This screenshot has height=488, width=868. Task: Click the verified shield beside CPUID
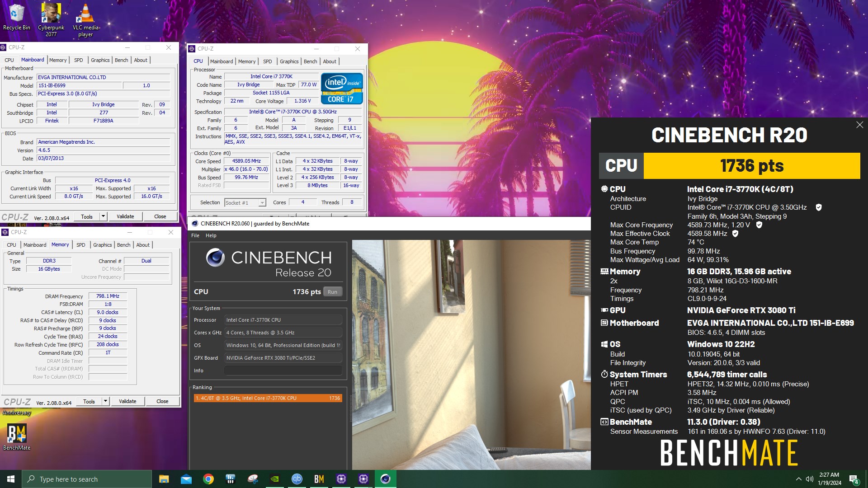[x=819, y=207]
